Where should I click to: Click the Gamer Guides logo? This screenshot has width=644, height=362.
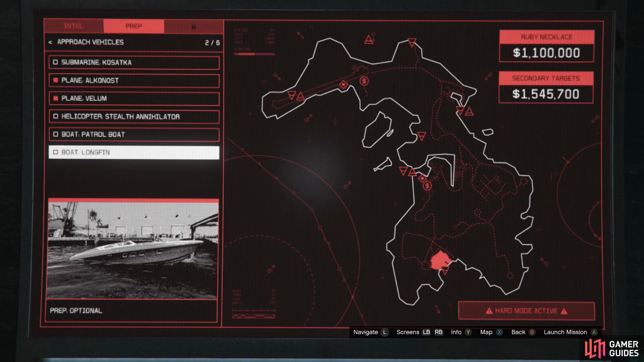point(612,349)
